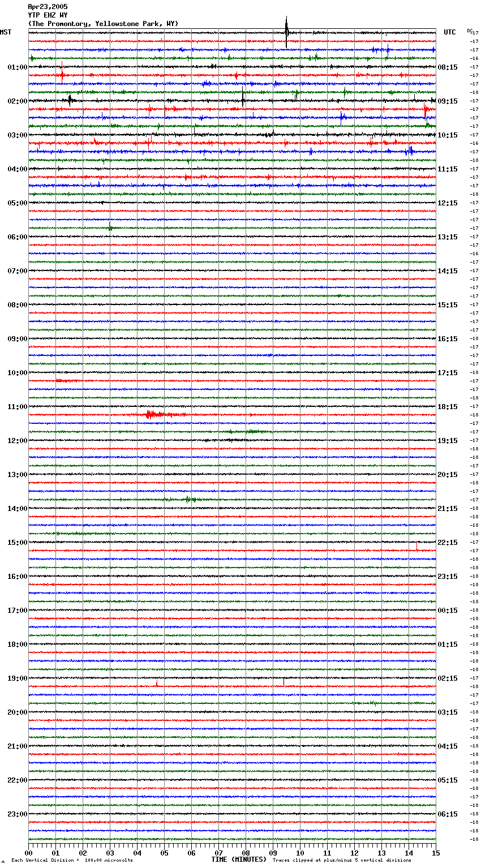This screenshot has height=868, width=481.
Task: Select the 22:00 MST time label
Action: (x=18, y=780)
